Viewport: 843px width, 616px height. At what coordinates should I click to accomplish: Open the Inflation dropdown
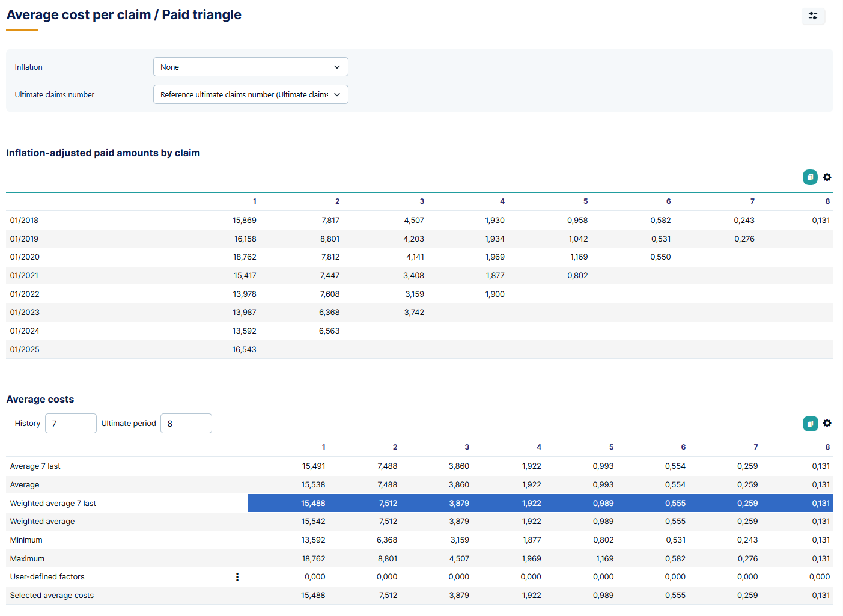tap(251, 67)
